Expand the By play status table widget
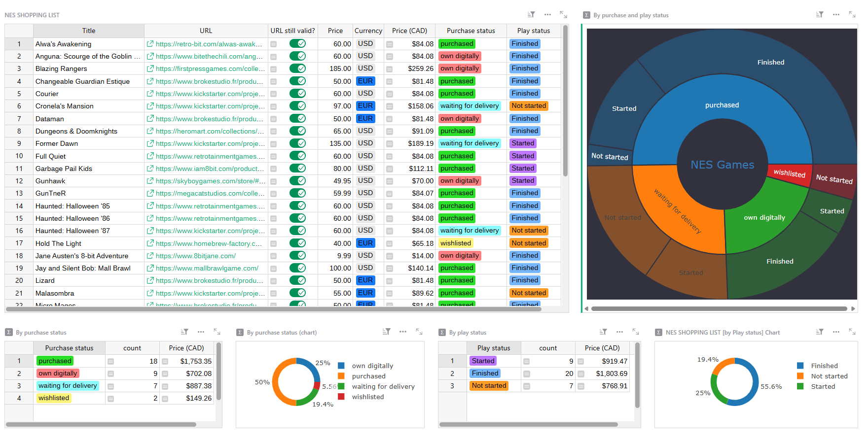This screenshot has height=441, width=868. [635, 332]
